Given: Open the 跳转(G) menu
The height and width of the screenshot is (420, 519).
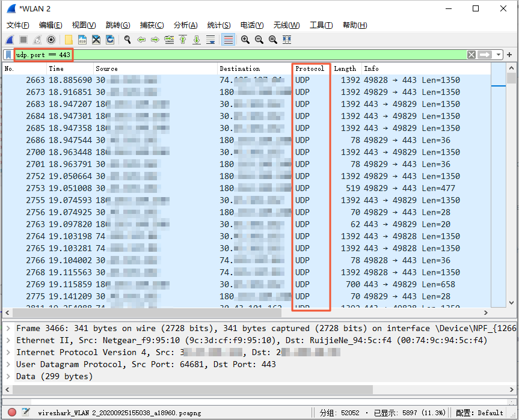Looking at the screenshot, I should point(118,25).
